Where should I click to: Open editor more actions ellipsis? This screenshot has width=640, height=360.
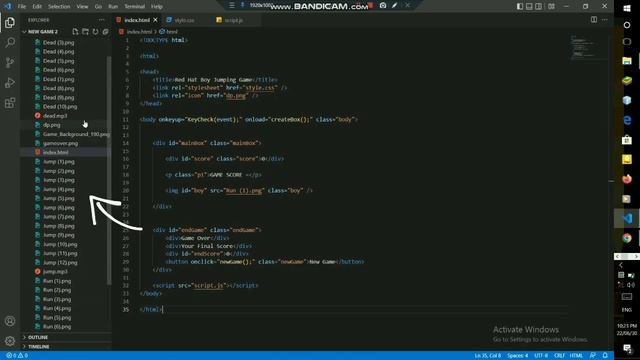pyautogui.click(x=604, y=20)
